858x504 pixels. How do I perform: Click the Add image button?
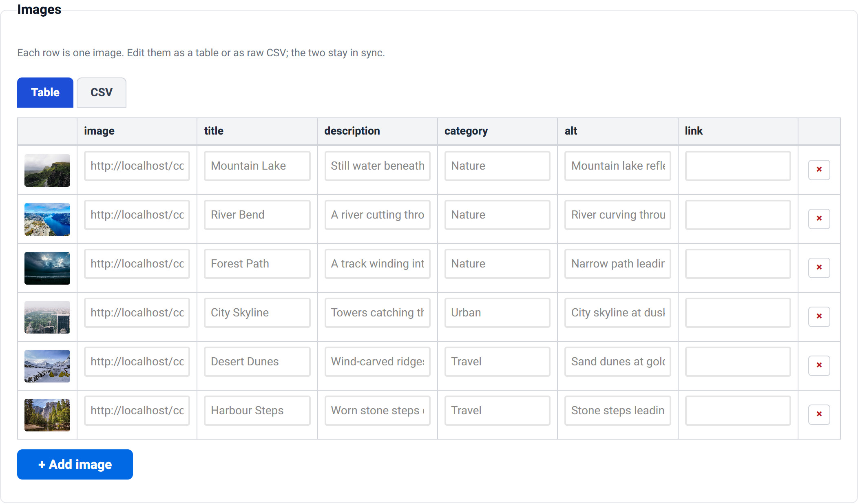pos(75,464)
